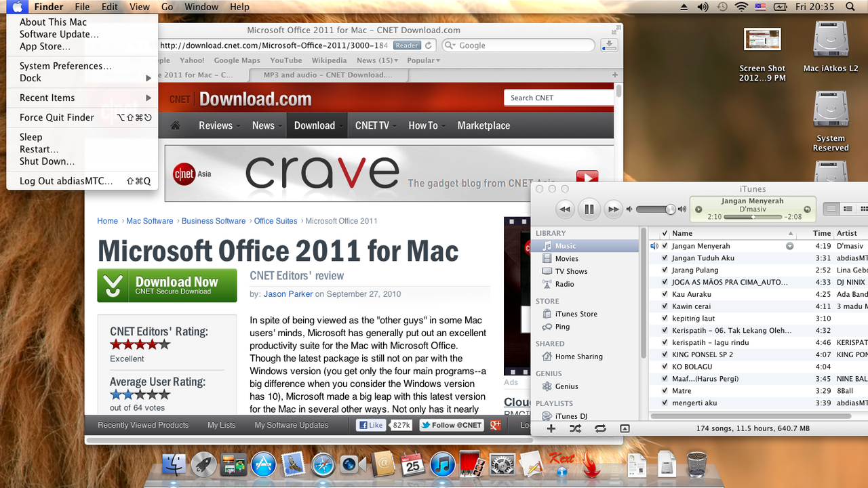The height and width of the screenshot is (488, 868).
Task: Switch iTunes to album list view
Action: point(848,209)
